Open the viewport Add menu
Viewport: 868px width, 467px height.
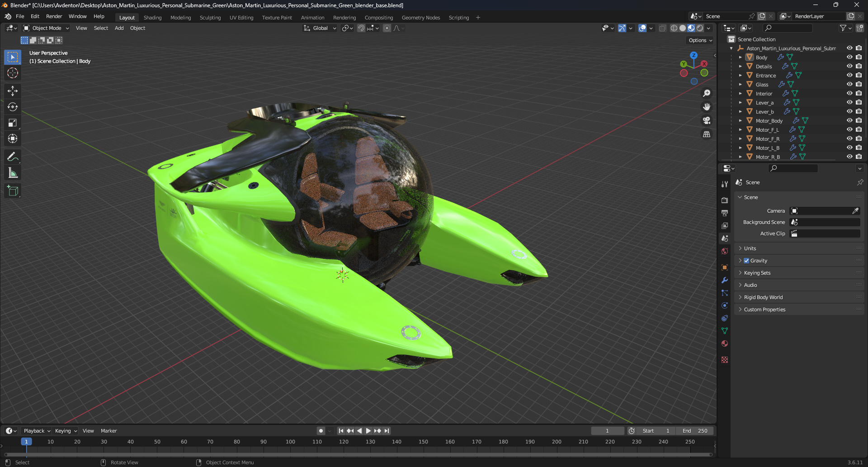click(119, 28)
